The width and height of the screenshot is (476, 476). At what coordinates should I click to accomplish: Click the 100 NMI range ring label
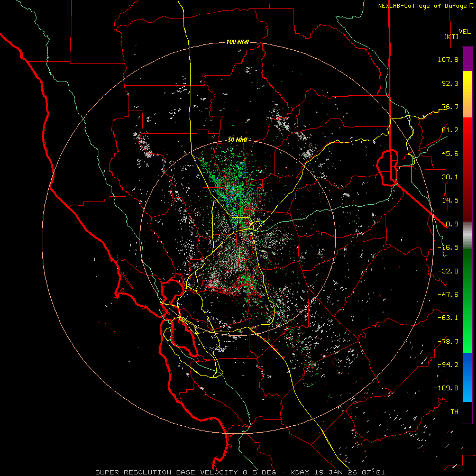(237, 42)
